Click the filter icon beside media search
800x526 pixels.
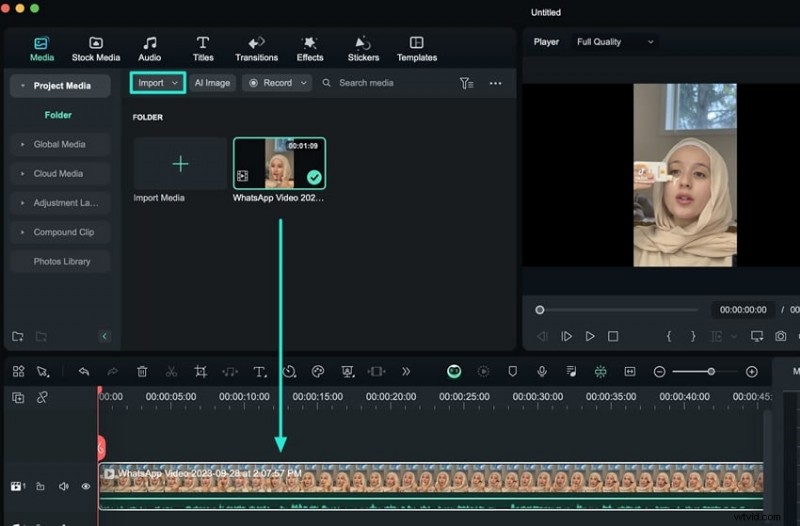click(466, 83)
